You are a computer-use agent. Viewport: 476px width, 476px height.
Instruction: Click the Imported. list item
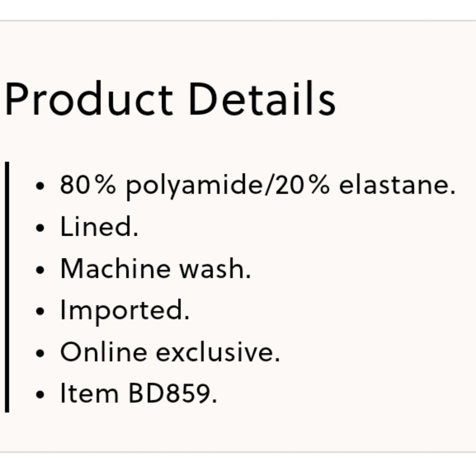[125, 311]
